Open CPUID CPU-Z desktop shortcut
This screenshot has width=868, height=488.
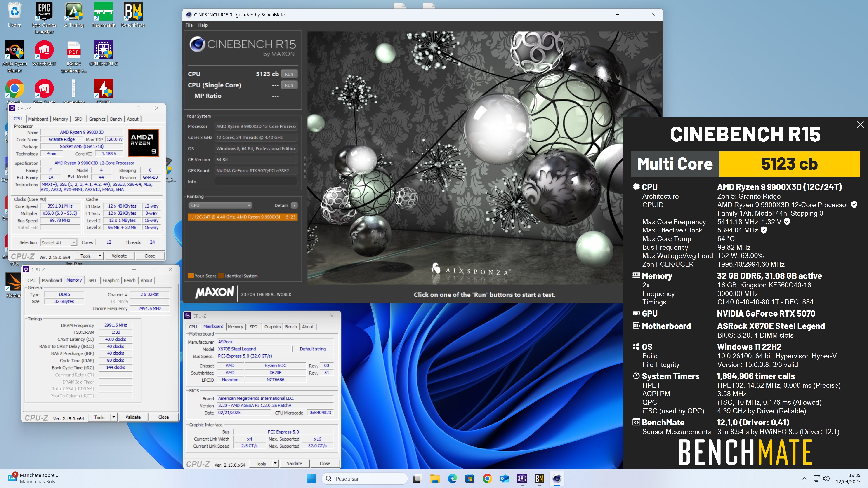[x=103, y=53]
